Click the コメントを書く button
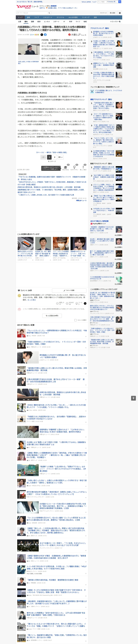Screen dimensions: 138x644 (x=69, y=291)
